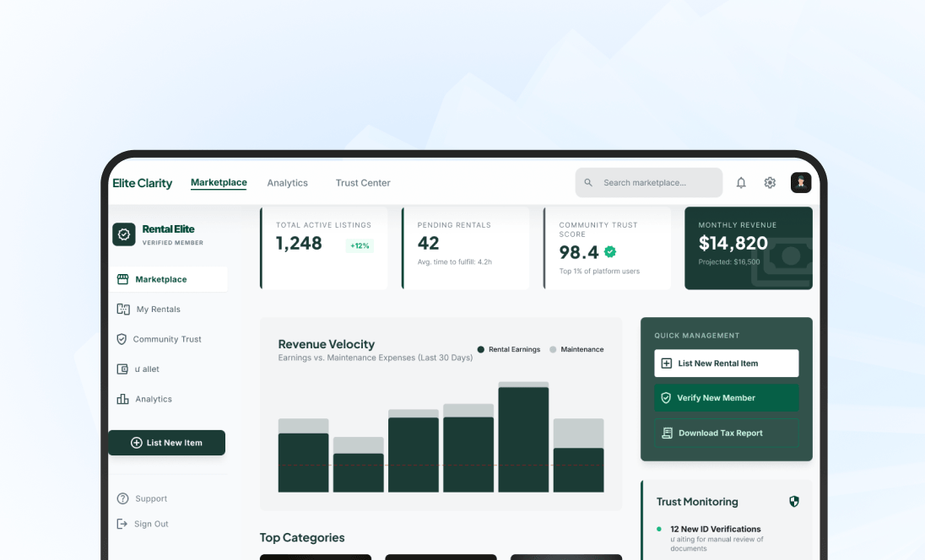Select the Analytics bar-chart icon in sidebar

[122, 399]
